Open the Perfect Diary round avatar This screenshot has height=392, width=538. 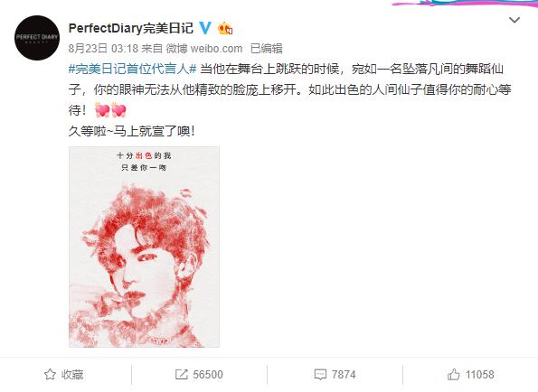[x=37, y=38]
